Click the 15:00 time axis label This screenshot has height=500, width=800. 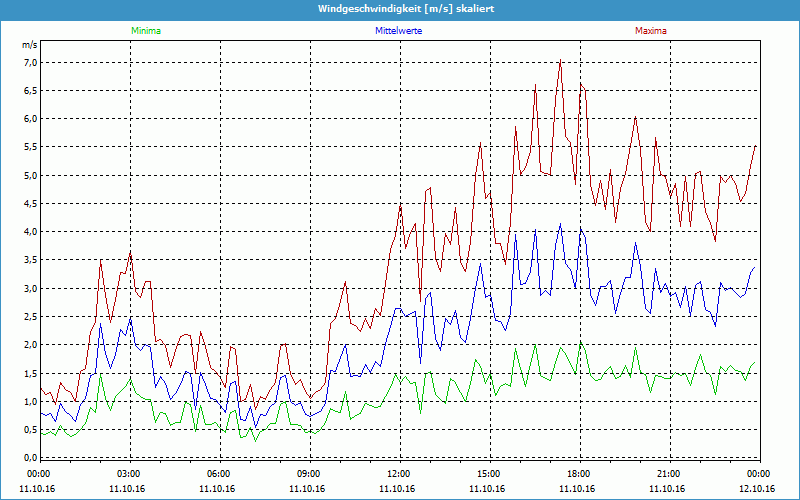point(487,474)
